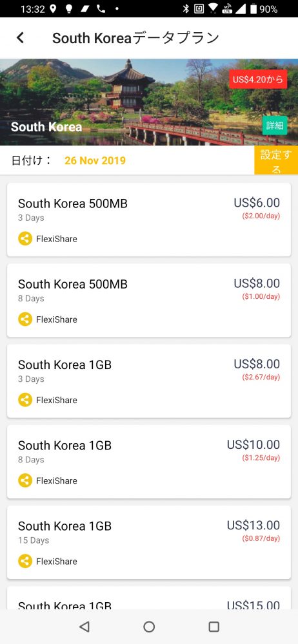Screen dimensions: 298x644
Task: Select South Korea 500MB US$6.00 plan
Action: coord(149,220)
